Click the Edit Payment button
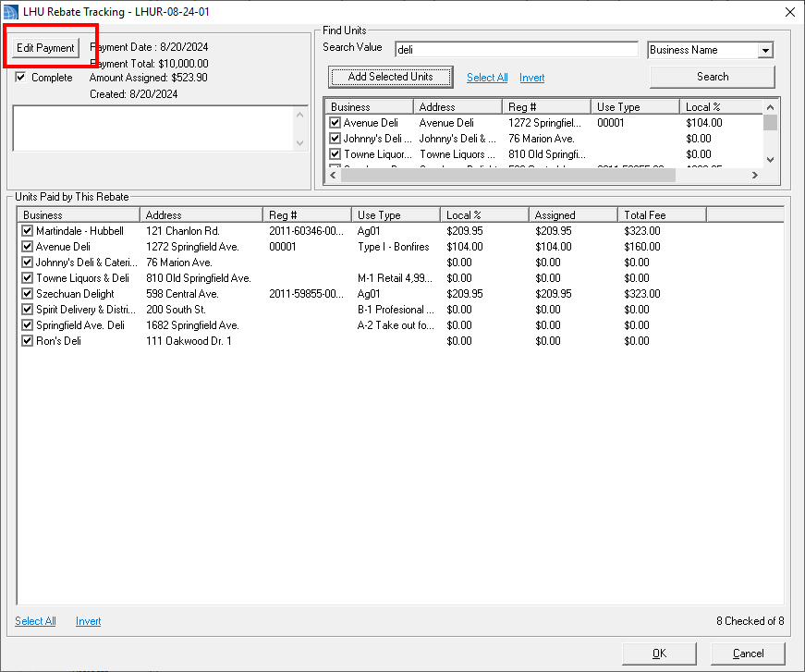This screenshot has width=805, height=672. (x=45, y=48)
